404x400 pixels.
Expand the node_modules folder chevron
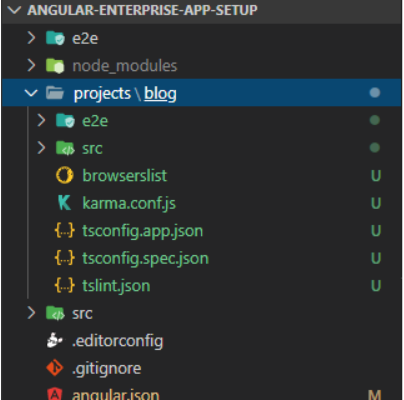[x=31, y=65]
